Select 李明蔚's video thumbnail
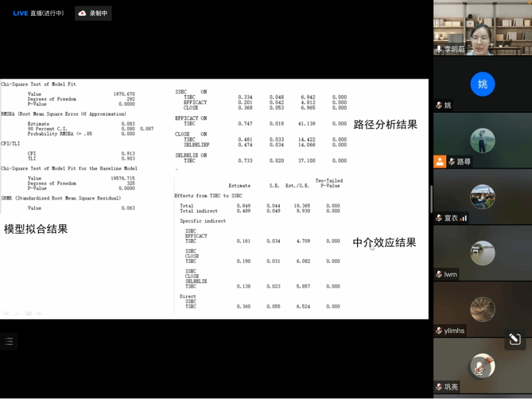The height and width of the screenshot is (399, 532). 482,28
